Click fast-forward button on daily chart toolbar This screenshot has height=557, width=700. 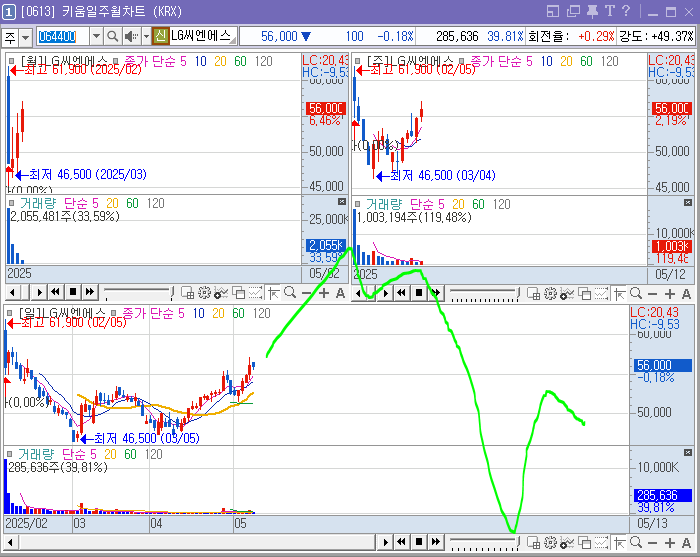pyautogui.click(x=436, y=542)
